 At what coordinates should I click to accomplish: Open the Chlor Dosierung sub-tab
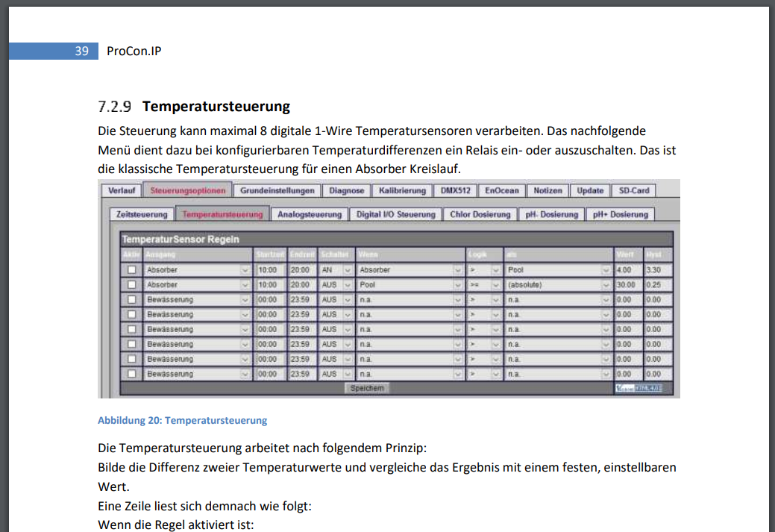(480, 214)
